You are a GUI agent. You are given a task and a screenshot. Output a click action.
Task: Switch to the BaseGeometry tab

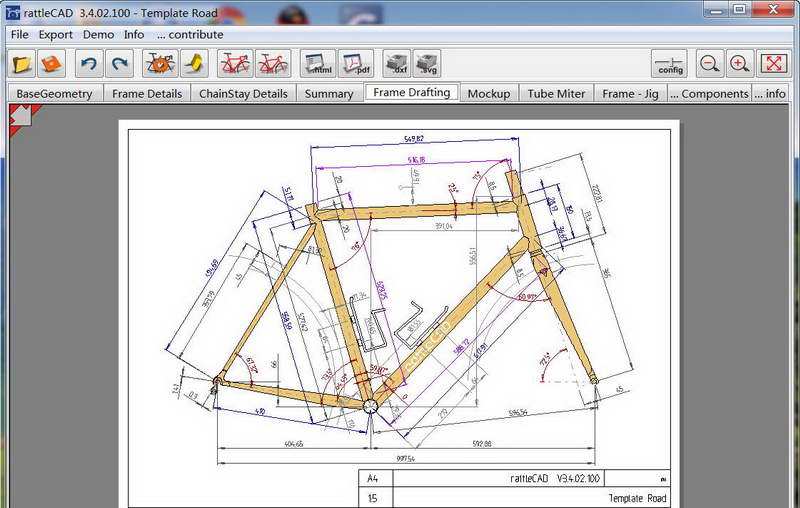tap(54, 93)
